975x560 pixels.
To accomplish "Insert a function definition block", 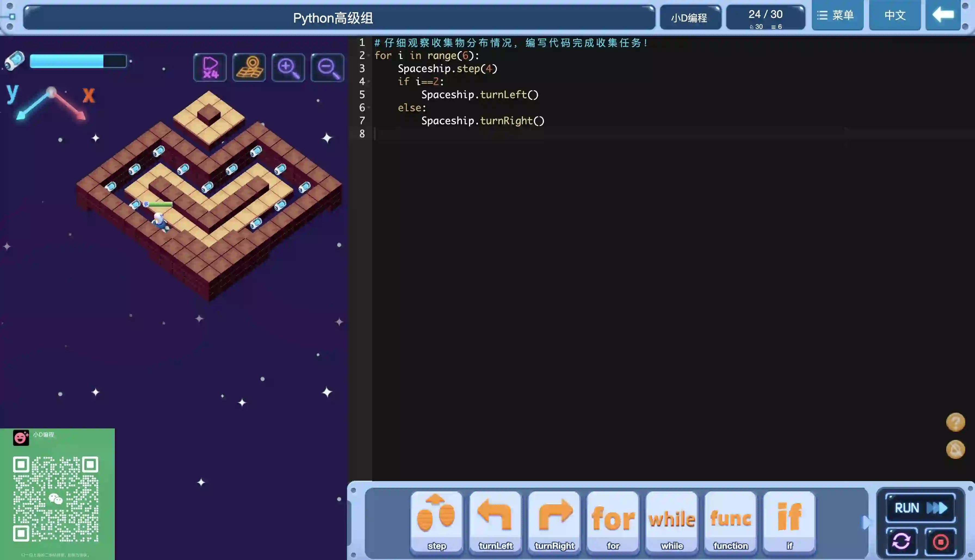I will [730, 522].
